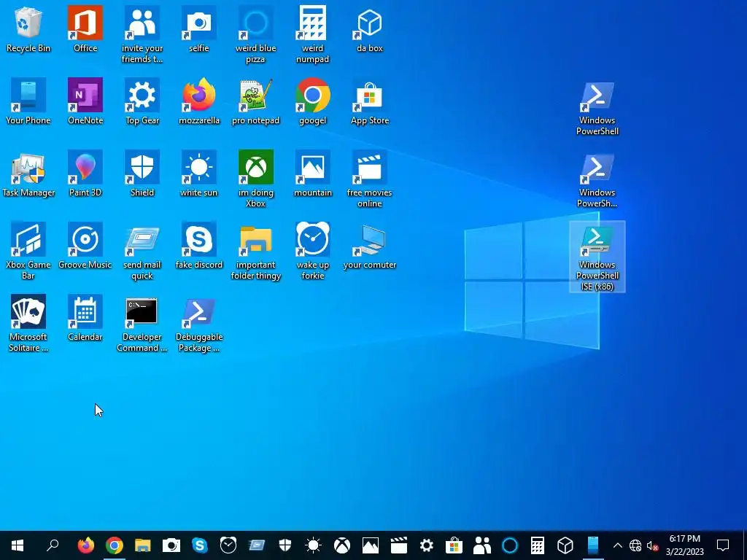The image size is (747, 560).
Task: Select the 'your comuter' shortcut
Action: 370,246
